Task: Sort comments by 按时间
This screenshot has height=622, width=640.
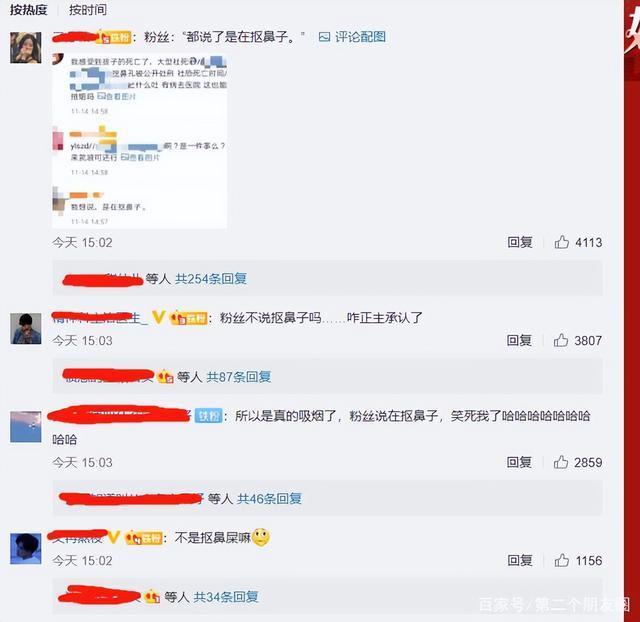Action: [88, 9]
